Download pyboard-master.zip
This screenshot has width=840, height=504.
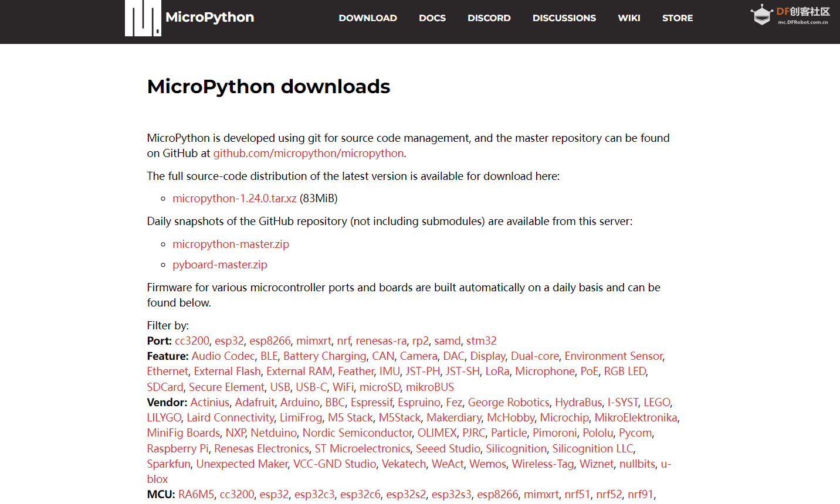[x=220, y=265]
